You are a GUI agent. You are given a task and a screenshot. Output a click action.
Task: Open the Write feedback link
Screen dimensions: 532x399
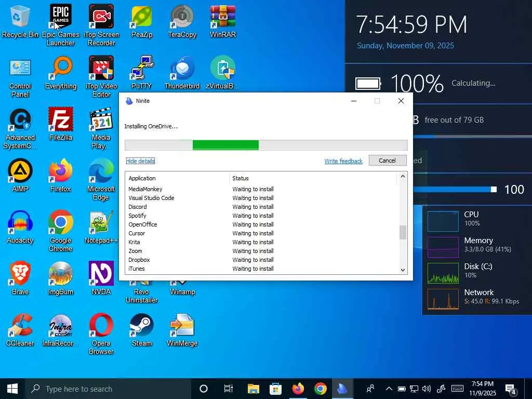(343, 161)
